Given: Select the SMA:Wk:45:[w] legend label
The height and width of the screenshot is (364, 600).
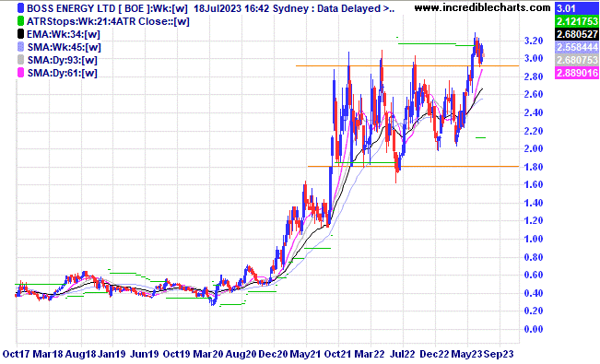Looking at the screenshot, I should 64,48.
